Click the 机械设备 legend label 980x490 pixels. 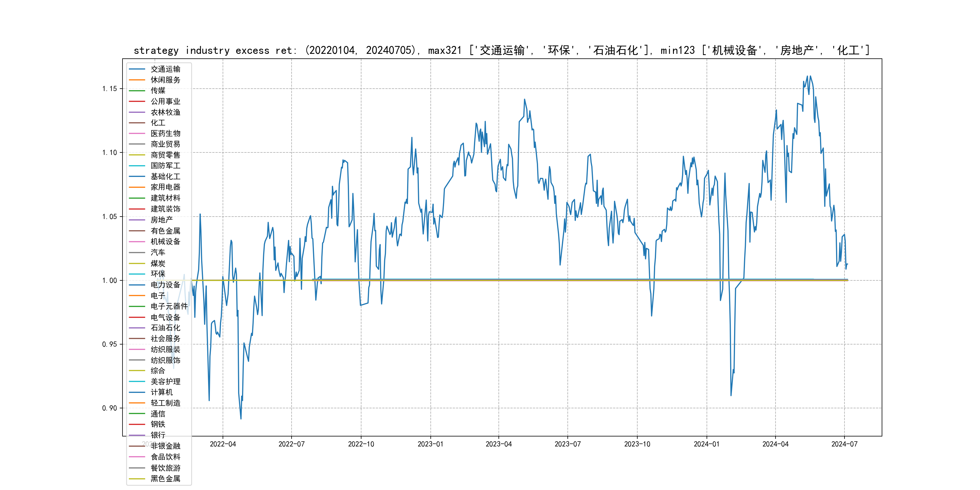pyautogui.click(x=165, y=242)
